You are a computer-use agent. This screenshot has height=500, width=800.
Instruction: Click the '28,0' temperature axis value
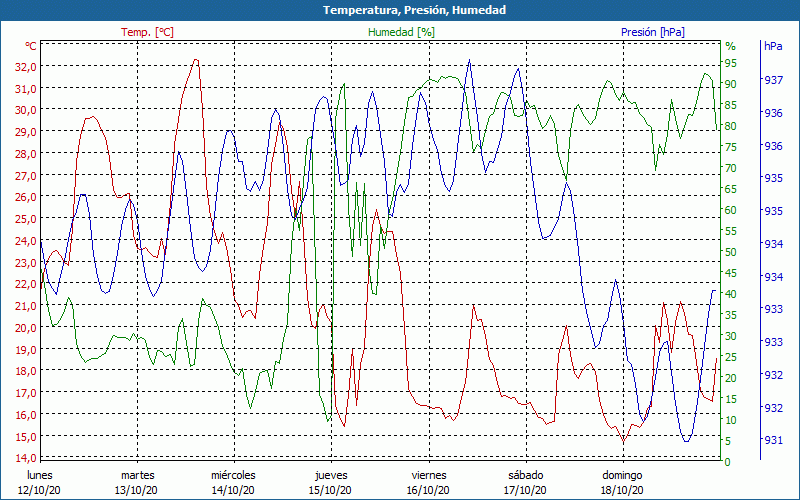coord(27,154)
